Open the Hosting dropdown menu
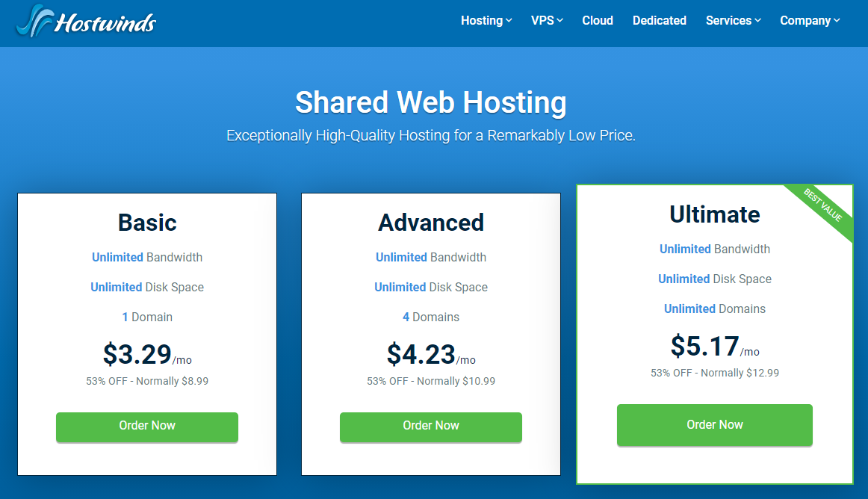 [486, 20]
